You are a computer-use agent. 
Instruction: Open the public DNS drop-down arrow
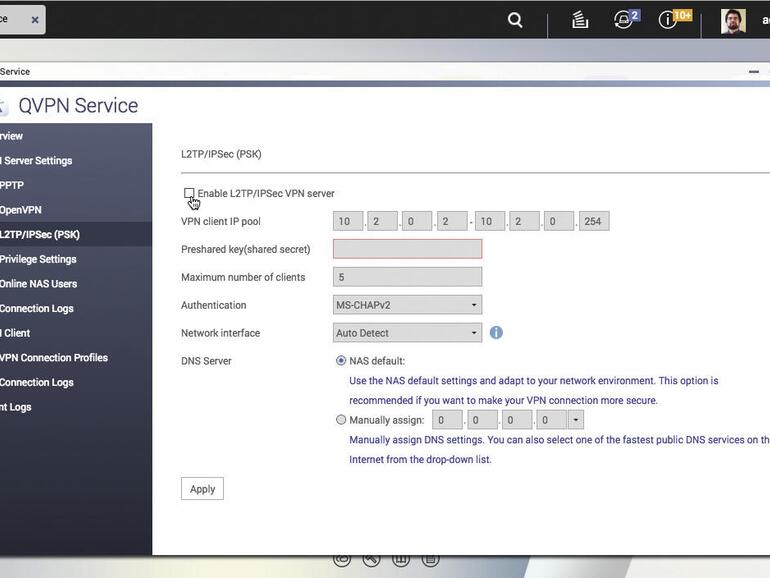coord(575,420)
